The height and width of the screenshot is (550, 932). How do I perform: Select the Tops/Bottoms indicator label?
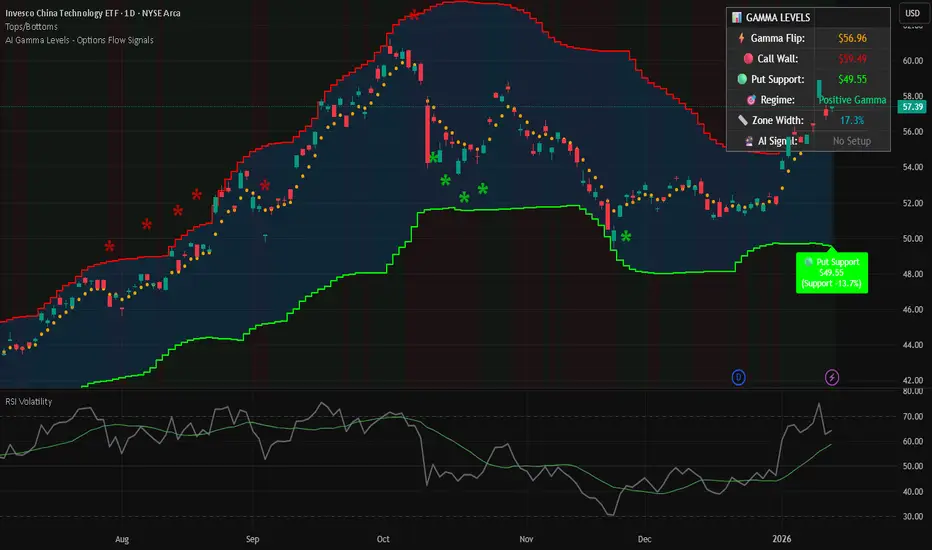pos(32,27)
